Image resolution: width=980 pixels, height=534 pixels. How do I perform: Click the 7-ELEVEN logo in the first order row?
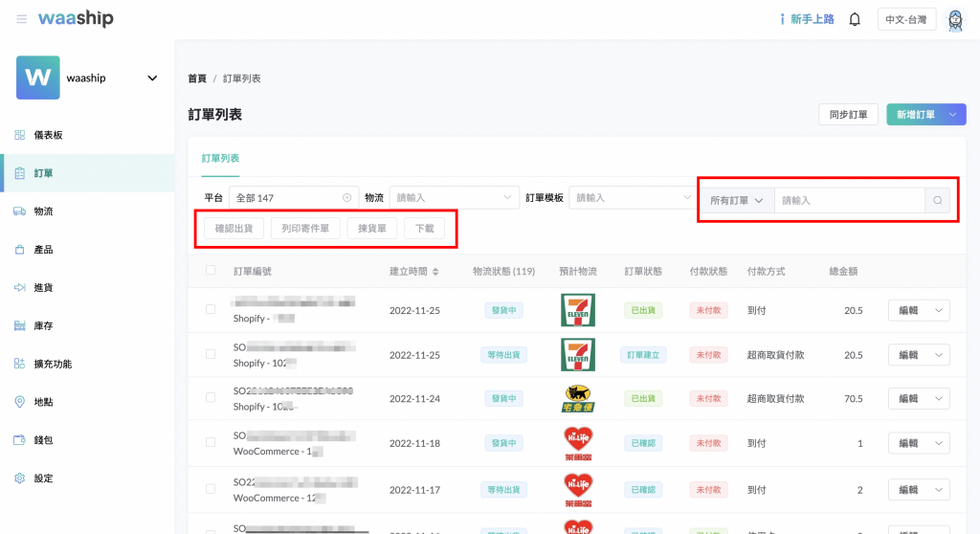click(577, 310)
